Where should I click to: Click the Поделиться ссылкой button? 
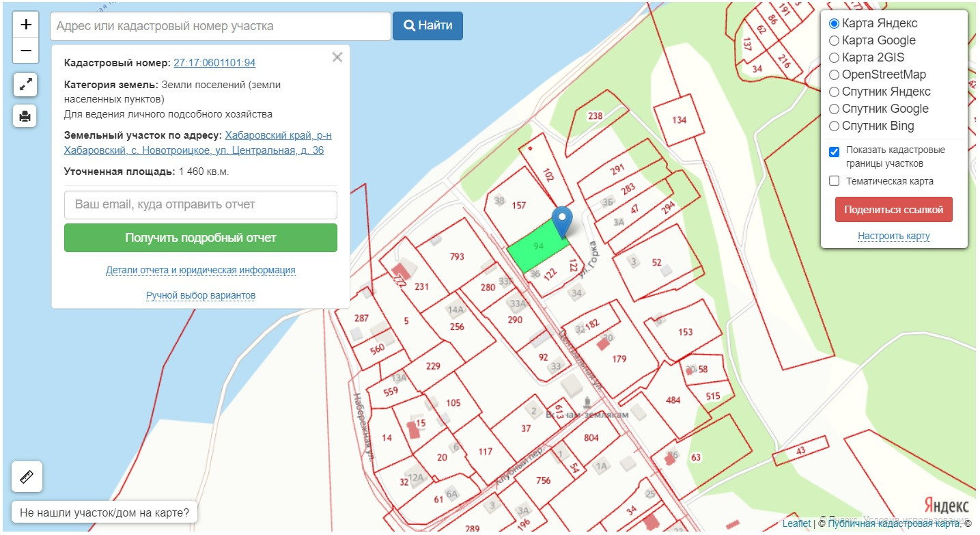893,209
